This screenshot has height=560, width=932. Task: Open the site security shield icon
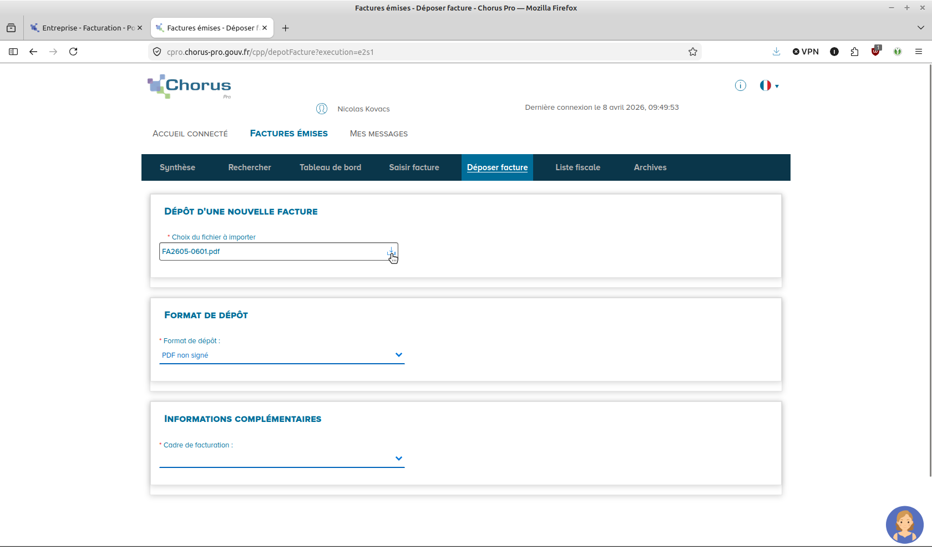[157, 52]
